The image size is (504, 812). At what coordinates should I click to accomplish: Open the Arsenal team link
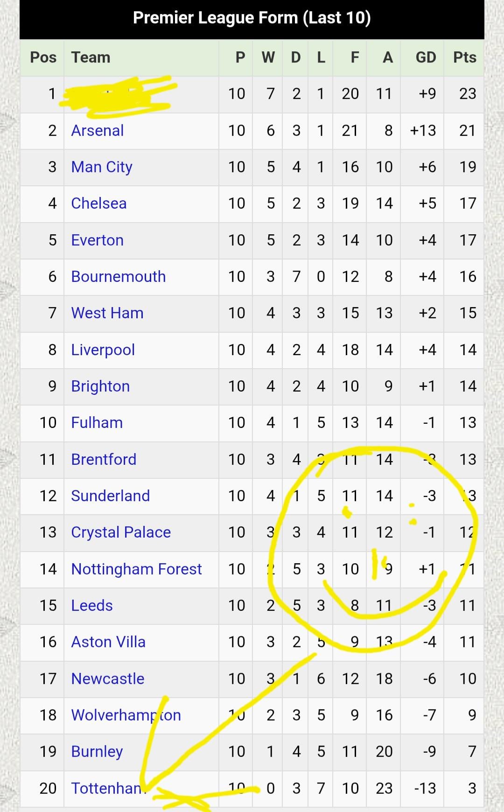(x=98, y=131)
